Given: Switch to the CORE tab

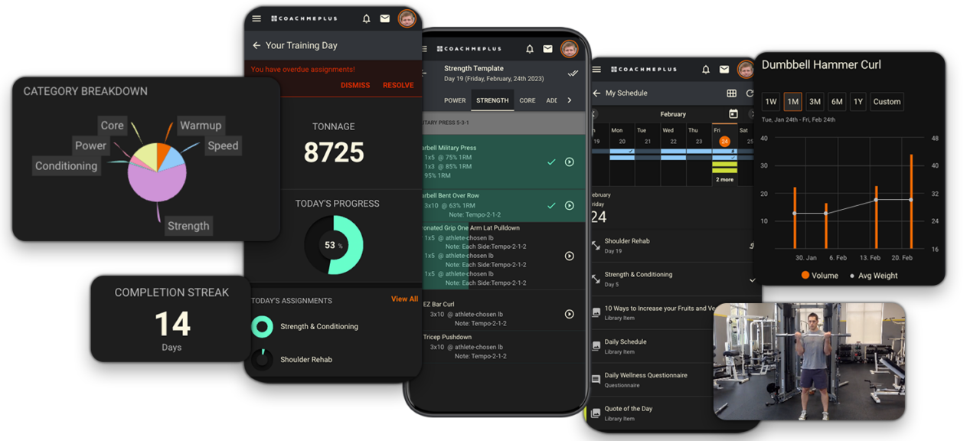Looking at the screenshot, I should (527, 100).
